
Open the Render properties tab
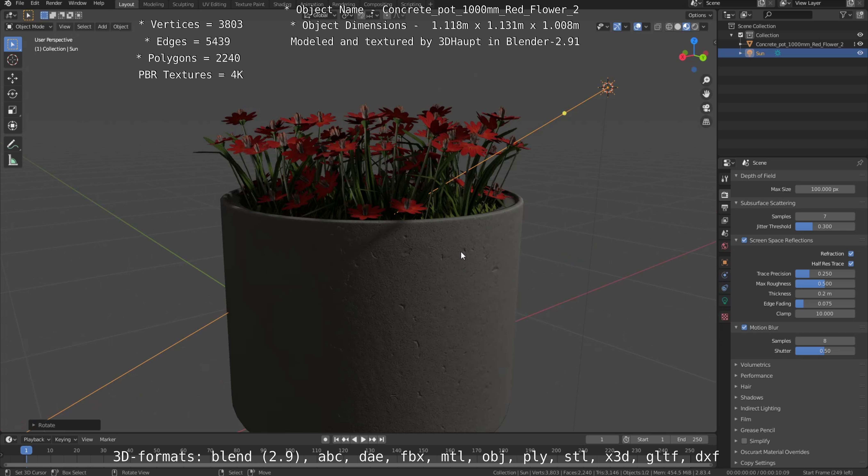click(x=724, y=195)
